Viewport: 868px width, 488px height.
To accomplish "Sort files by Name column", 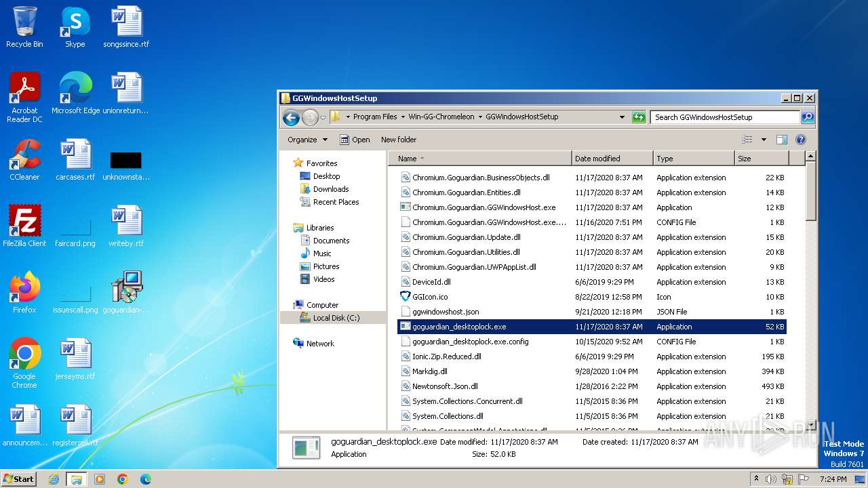I will [x=480, y=159].
